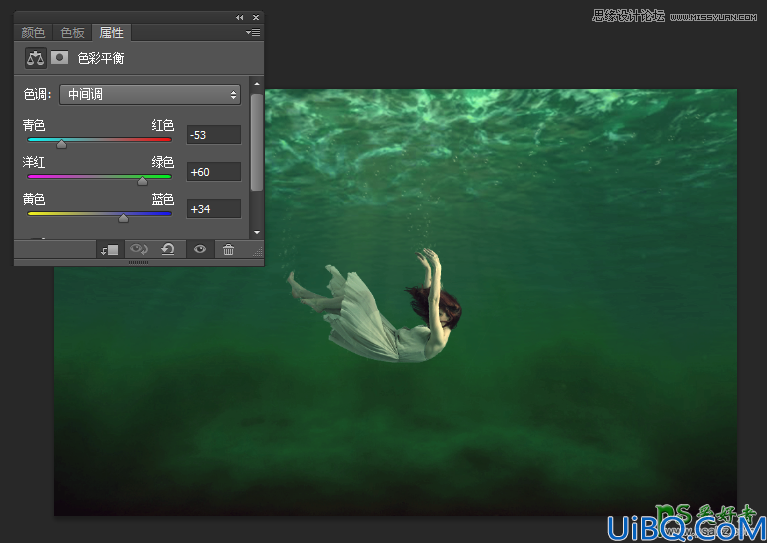Screen dimensions: 767x543
Task: Click the cyan-red value field -53
Action: [x=214, y=135]
